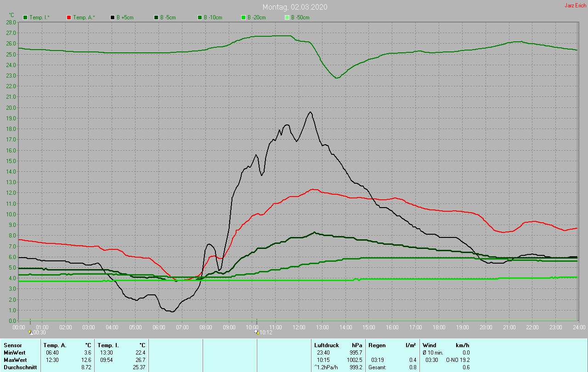Click the 'MinWert' row label
Screen dimensions: 588x372
tap(14, 353)
